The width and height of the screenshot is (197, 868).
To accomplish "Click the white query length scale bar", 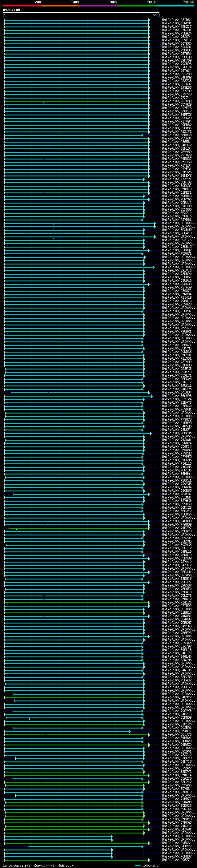I will [x=81, y=12].
